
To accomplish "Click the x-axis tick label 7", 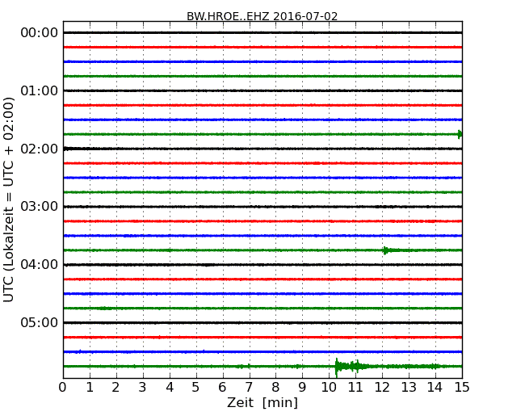I will pyautogui.click(x=249, y=388).
